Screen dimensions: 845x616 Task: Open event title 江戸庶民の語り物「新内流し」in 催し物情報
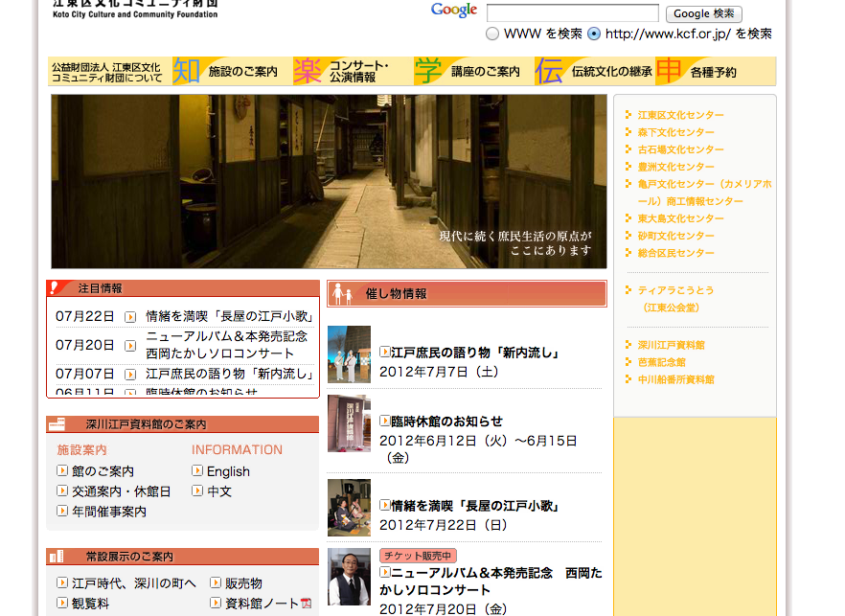point(475,353)
